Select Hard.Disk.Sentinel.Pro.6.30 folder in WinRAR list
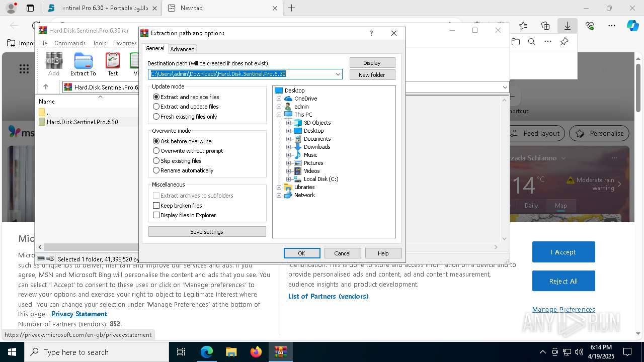644x362 pixels. (82, 122)
